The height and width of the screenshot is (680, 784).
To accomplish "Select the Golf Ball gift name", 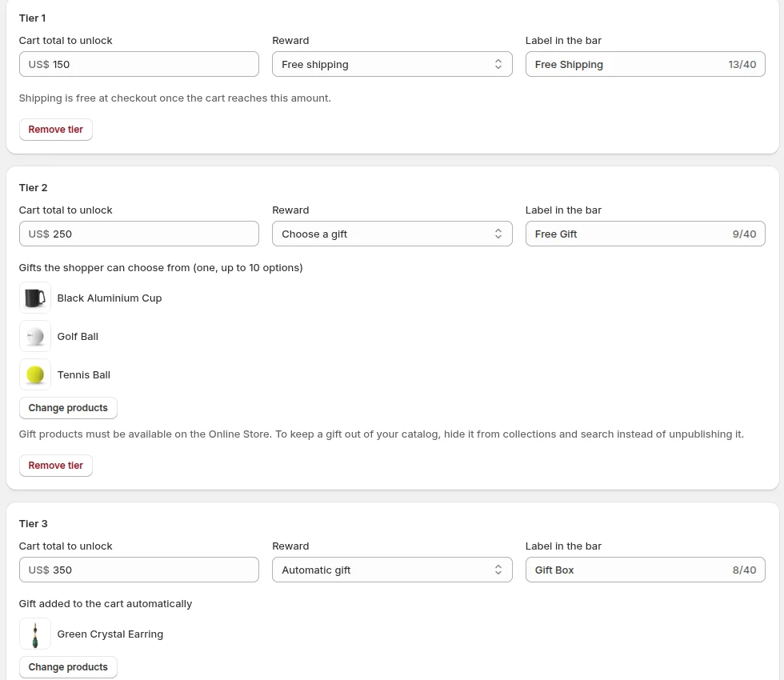I will point(78,337).
